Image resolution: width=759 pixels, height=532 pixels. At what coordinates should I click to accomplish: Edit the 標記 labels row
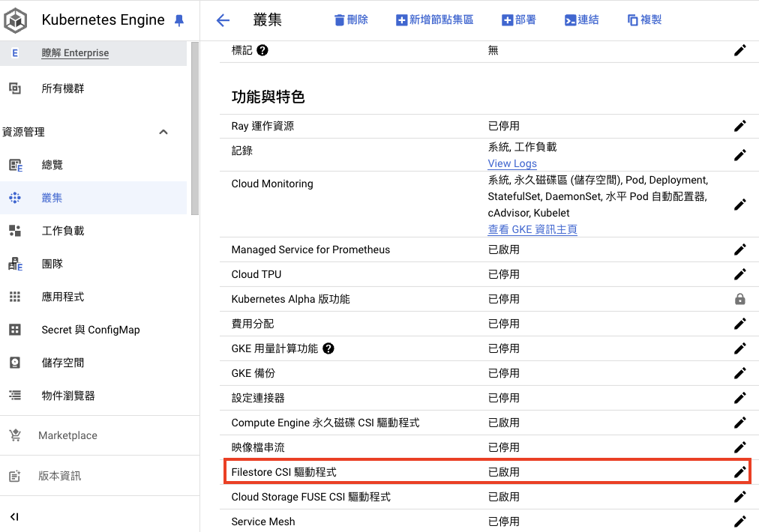point(739,50)
